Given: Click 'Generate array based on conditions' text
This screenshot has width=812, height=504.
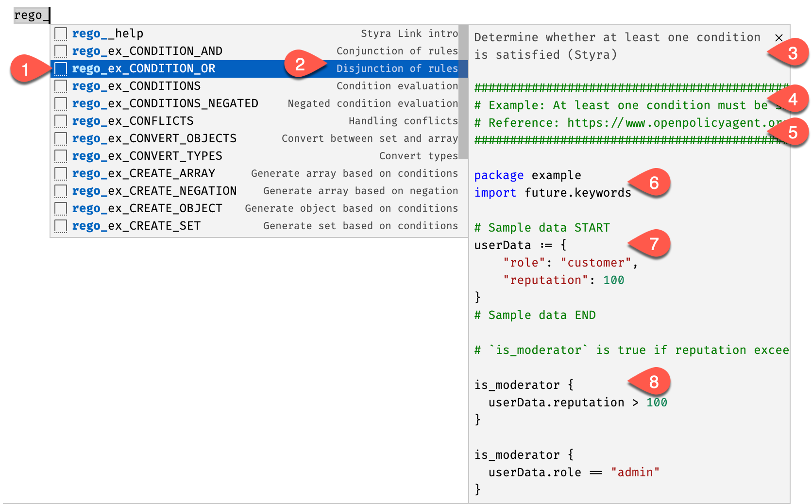Looking at the screenshot, I should click(355, 173).
